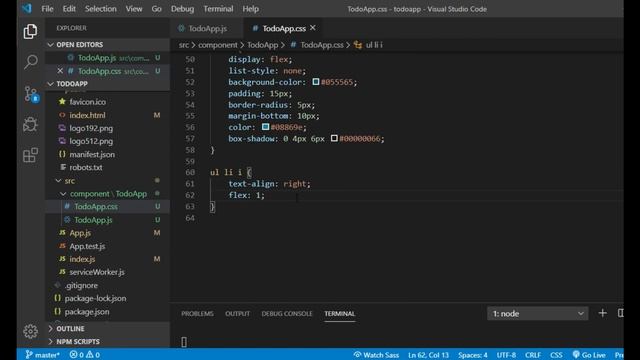Expand the NPM Scripts section
This screenshot has width=640, height=360.
click(x=78, y=342)
